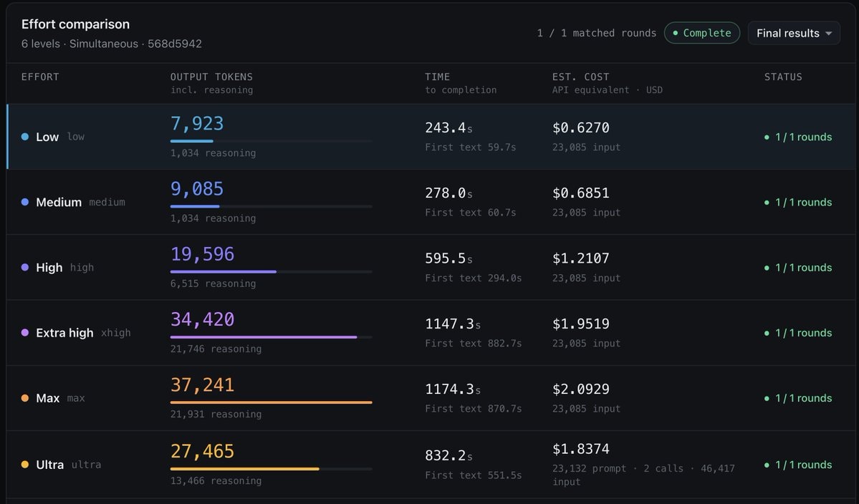Screen dimensions: 859x504
Task: Click the 6,515 reasoning label
Action: (213, 283)
